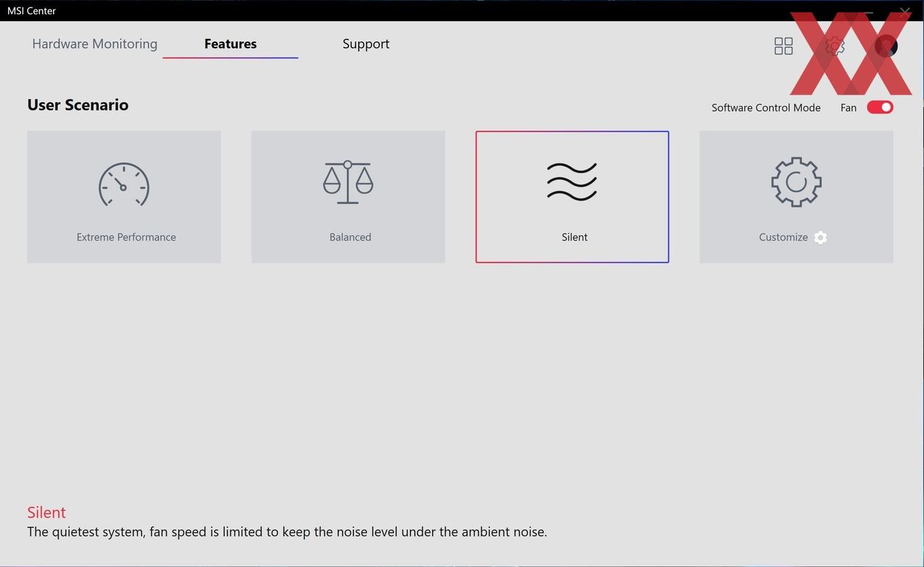Click the MSI Center title text
Image resolution: width=924 pixels, height=567 pixels.
(31, 11)
